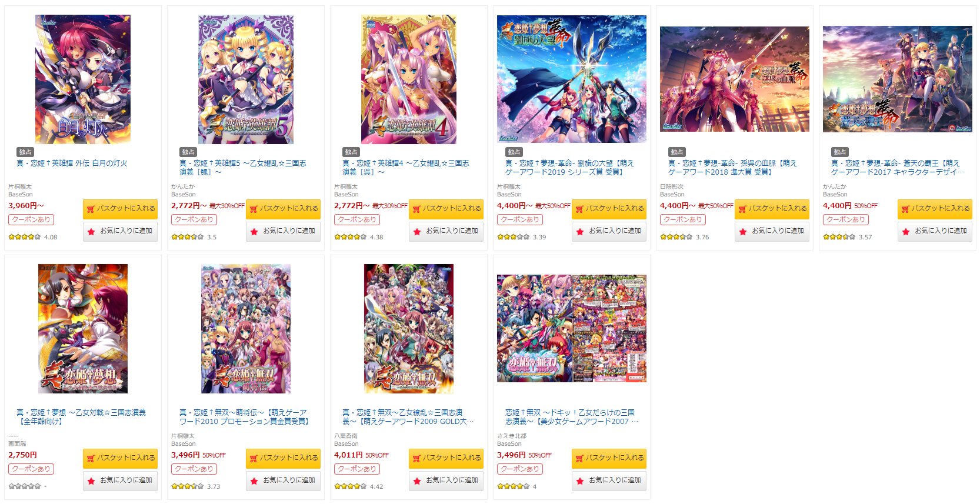This screenshot has width=980, height=504.
Task: Click クーポンあり badge on 蒼天の覇王
Action: (x=845, y=219)
